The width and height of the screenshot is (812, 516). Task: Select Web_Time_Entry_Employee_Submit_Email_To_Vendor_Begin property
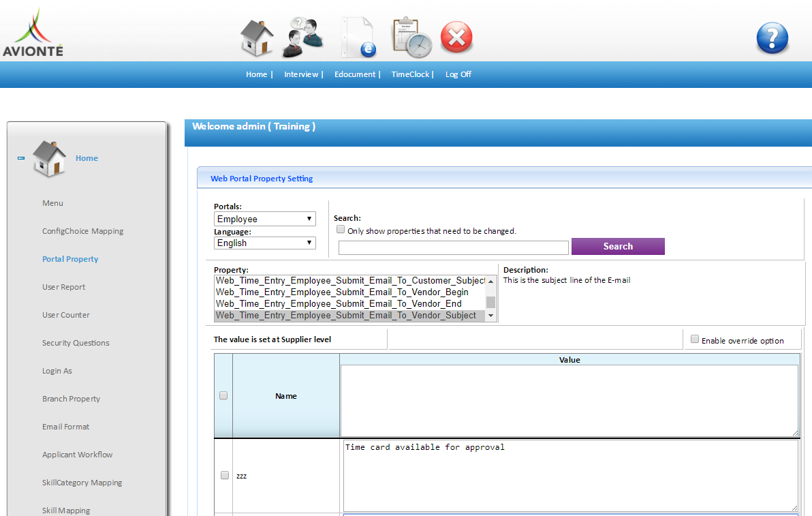tap(350, 292)
